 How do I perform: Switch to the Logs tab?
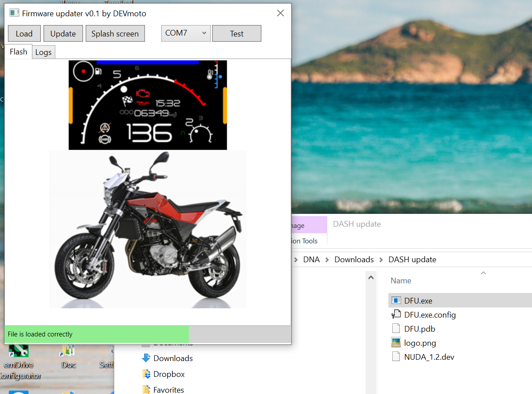coord(43,52)
